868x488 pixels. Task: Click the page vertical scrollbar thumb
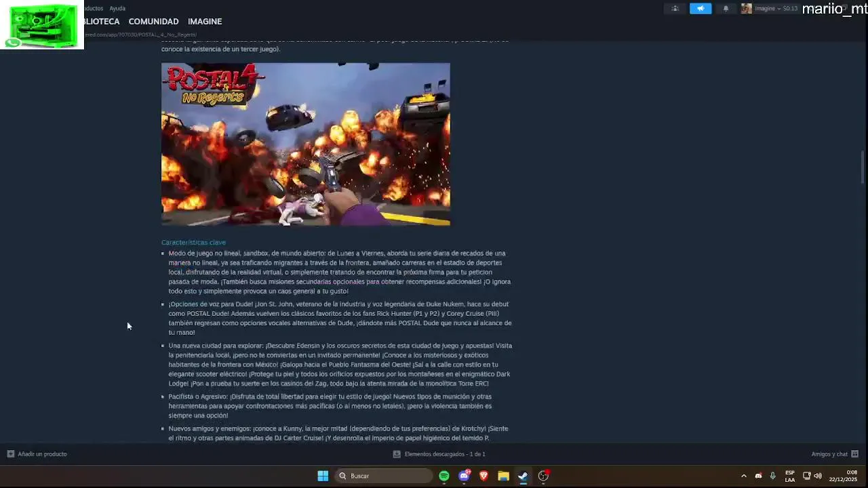(x=863, y=167)
